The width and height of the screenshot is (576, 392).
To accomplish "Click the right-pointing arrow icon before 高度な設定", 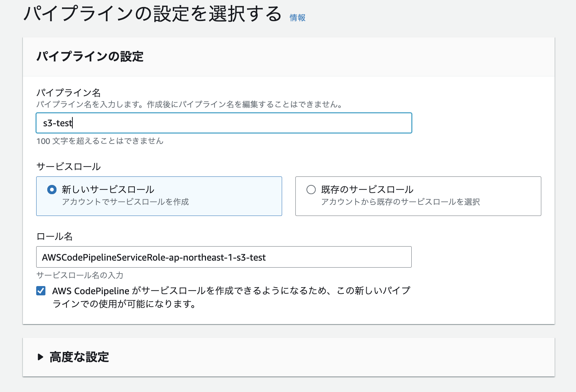I will pyautogui.click(x=41, y=357).
